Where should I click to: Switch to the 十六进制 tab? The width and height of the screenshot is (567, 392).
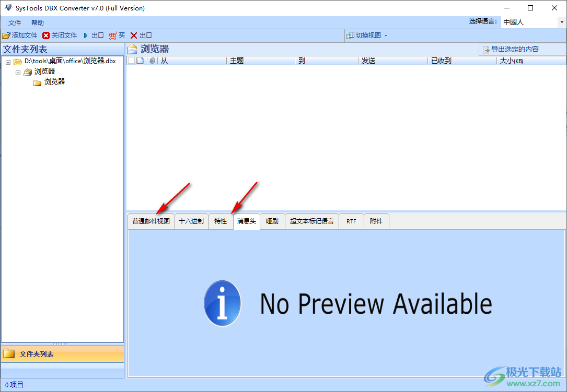point(191,221)
